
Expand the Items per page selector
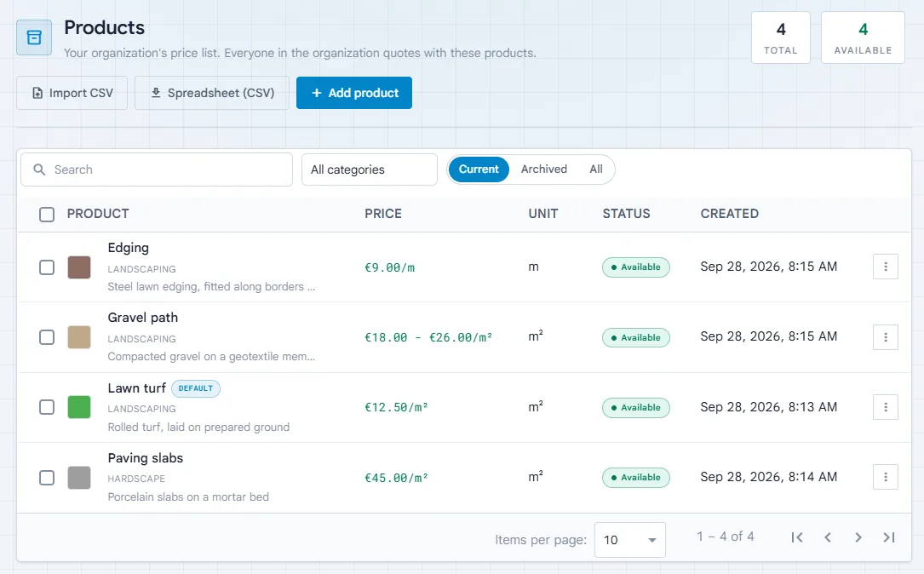tap(630, 540)
